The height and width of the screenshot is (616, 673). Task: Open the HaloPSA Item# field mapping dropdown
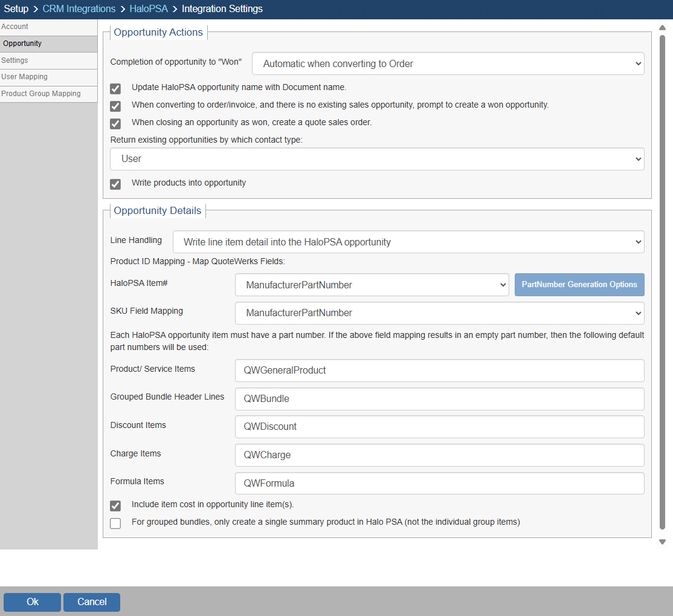click(x=372, y=285)
